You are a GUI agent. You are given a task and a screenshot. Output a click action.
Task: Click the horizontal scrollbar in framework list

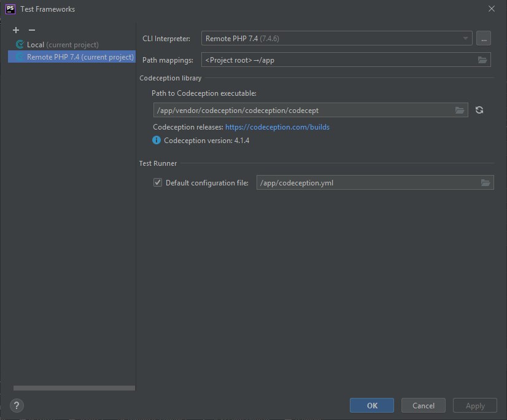pos(74,388)
